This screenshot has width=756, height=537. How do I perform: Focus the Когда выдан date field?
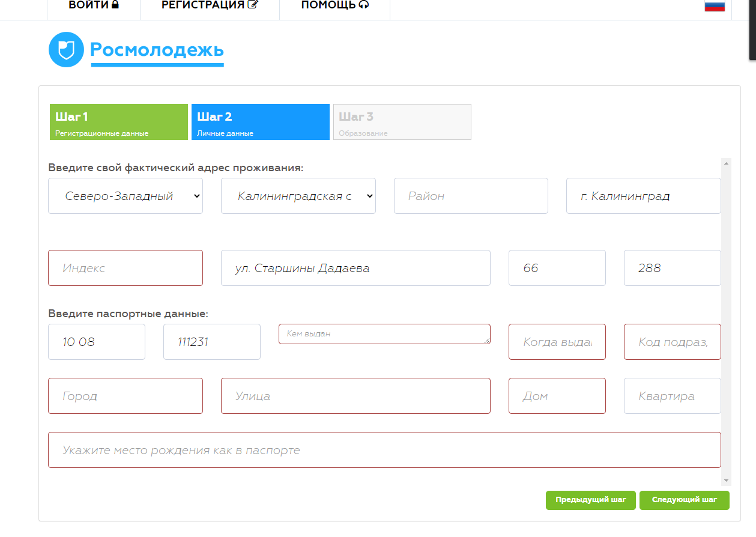coord(557,342)
